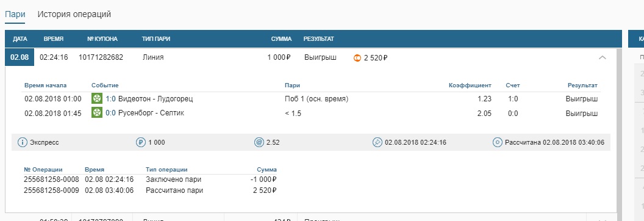Viewport: 644px width, 221px height.
Task: Click coupon number 10171282682
Action: (x=101, y=57)
